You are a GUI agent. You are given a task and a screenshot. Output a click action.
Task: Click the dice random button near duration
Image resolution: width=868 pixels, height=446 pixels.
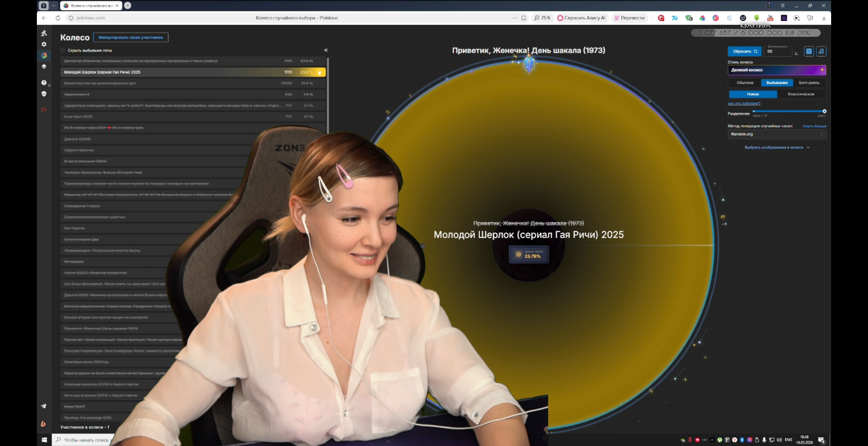pyautogui.click(x=809, y=51)
